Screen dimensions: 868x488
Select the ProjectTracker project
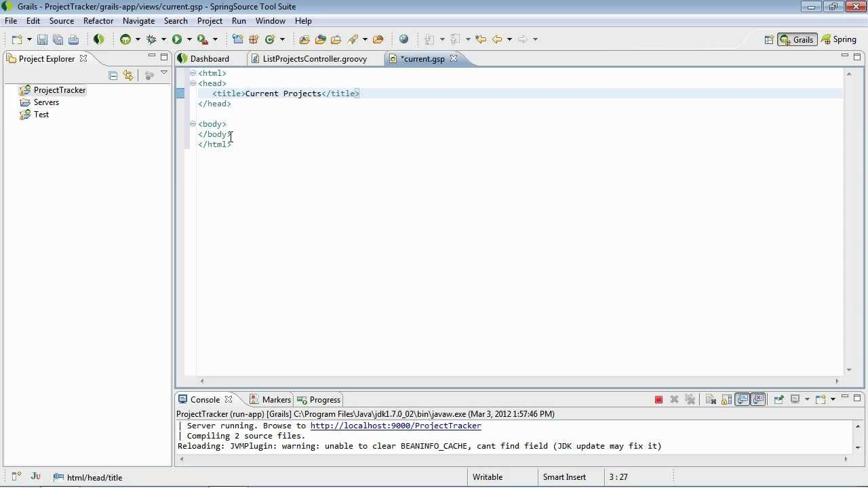click(x=54, y=90)
